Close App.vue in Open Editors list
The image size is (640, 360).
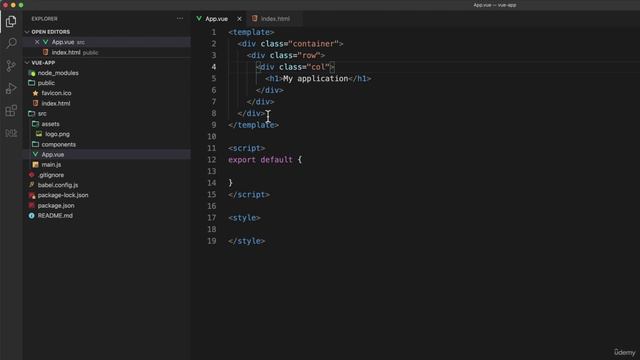(x=37, y=42)
